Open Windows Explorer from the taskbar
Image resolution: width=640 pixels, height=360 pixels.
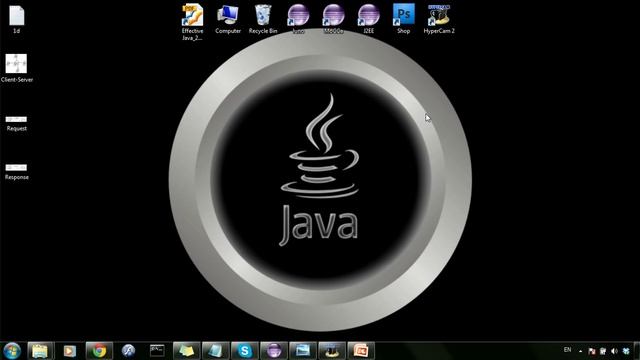[x=40, y=351]
